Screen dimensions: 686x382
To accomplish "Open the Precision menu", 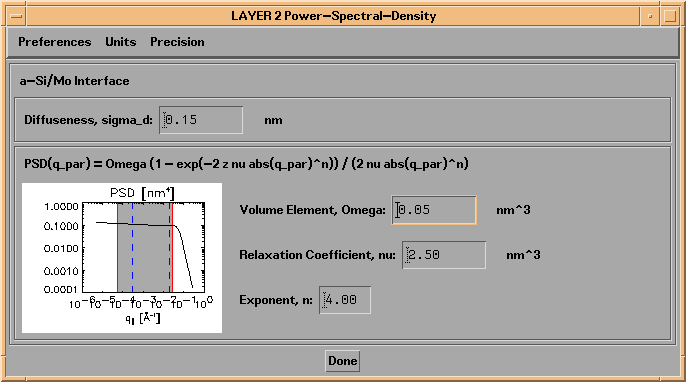I will (x=177, y=42).
